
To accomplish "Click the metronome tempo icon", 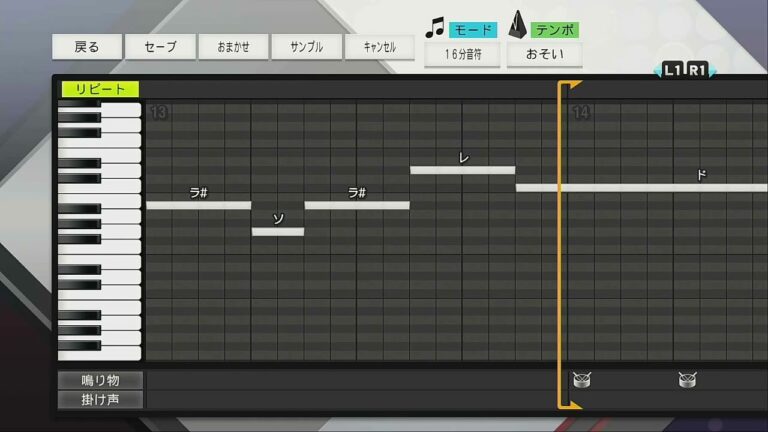I will point(517,26).
